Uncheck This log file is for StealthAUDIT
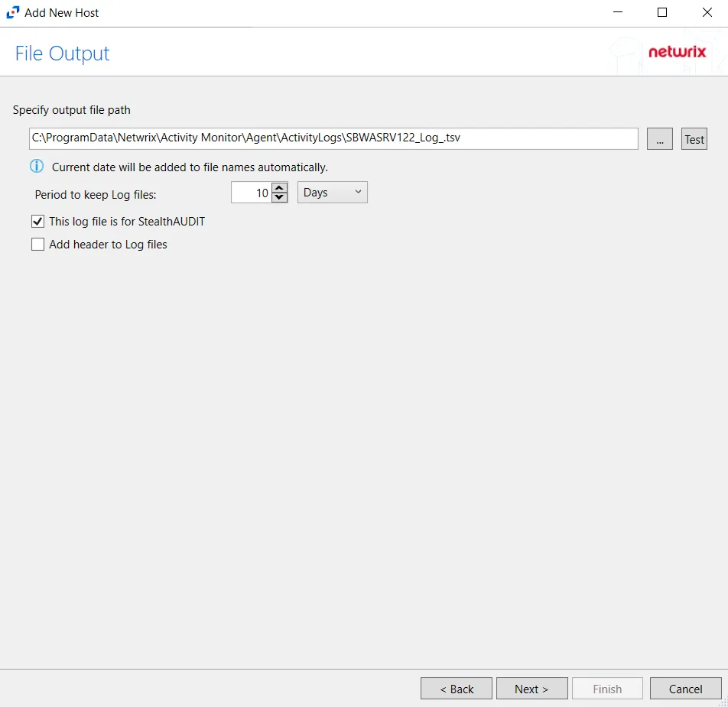728x707 pixels. pos(37,222)
